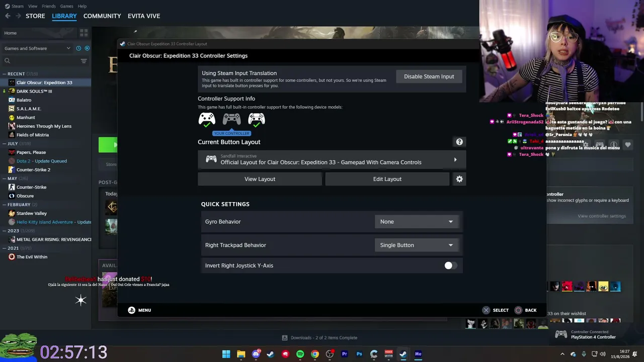Show hidden system tray icons chevron
644x362 pixels.
point(562,354)
